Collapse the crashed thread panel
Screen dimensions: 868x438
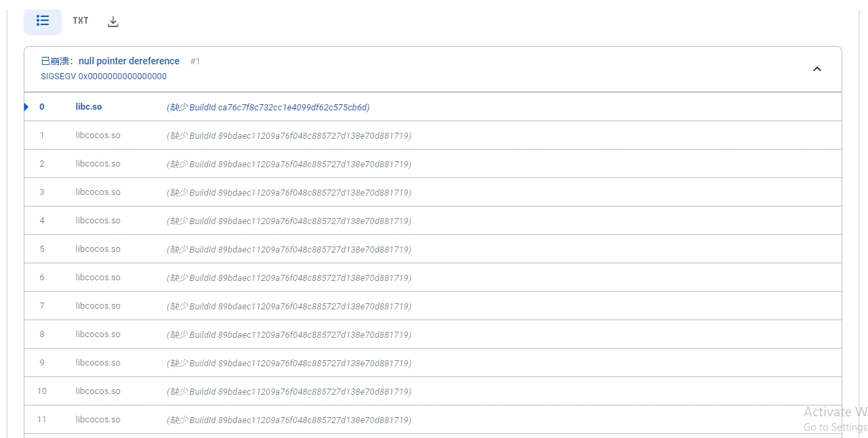pos(817,69)
